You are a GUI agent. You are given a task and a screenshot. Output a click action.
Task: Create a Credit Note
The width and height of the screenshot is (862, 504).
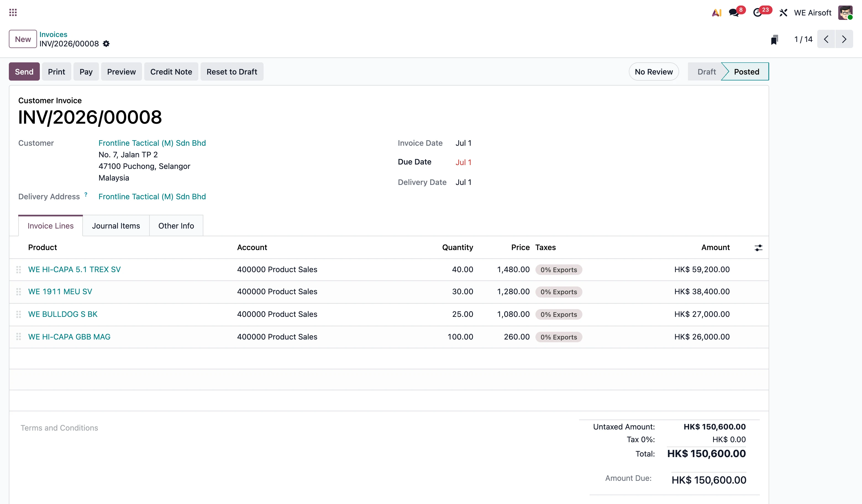171,71
